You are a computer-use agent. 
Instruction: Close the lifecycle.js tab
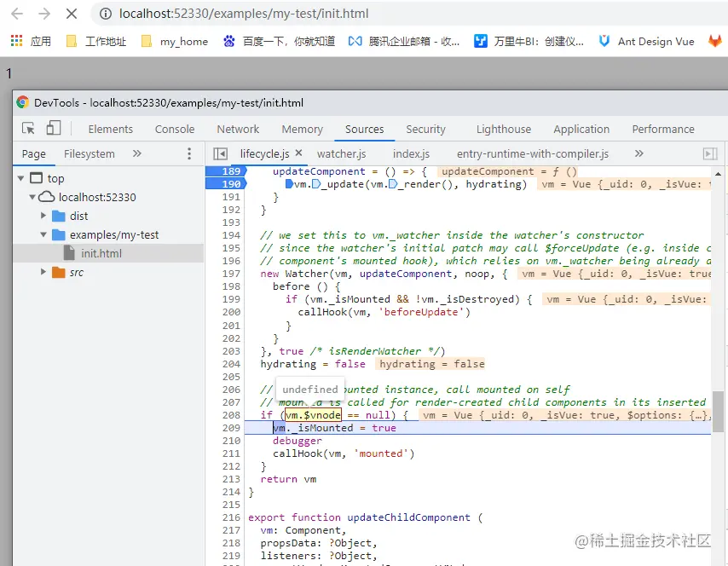click(298, 153)
